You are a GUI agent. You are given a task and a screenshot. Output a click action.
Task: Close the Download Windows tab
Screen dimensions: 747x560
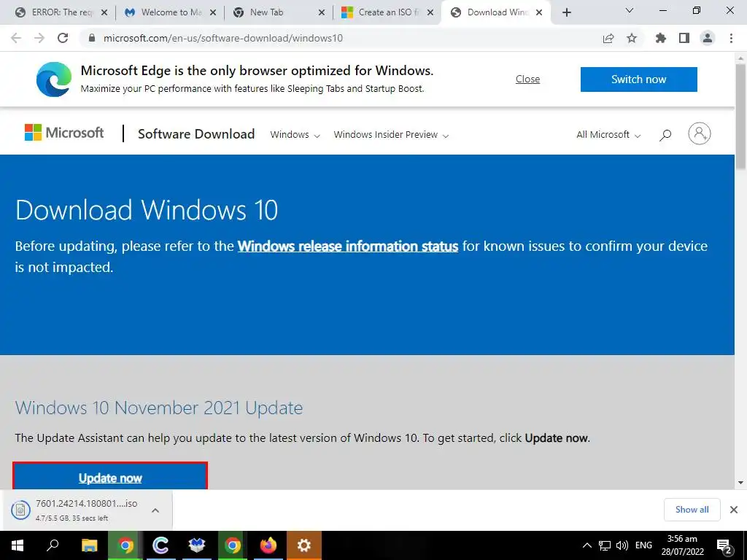pyautogui.click(x=539, y=12)
